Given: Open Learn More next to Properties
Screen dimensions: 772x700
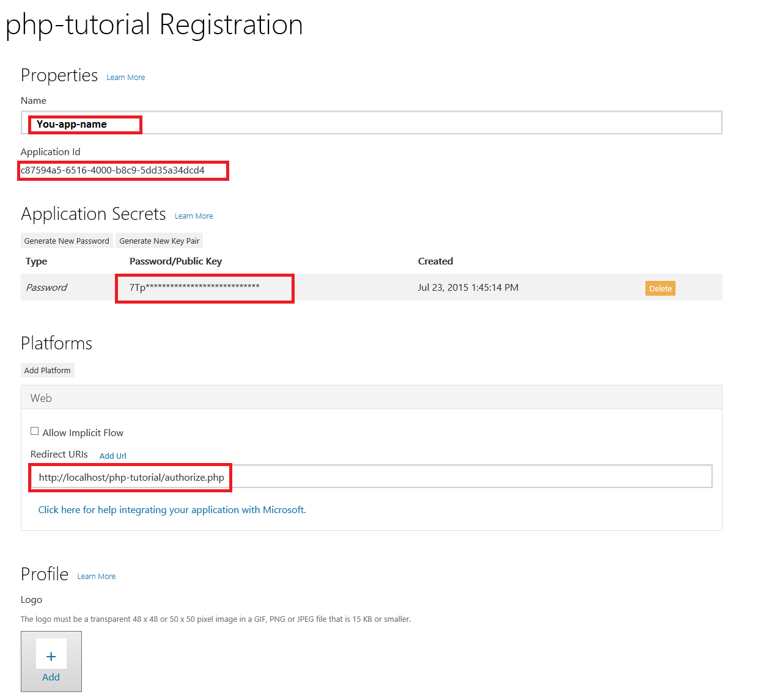Looking at the screenshot, I should tap(125, 78).
